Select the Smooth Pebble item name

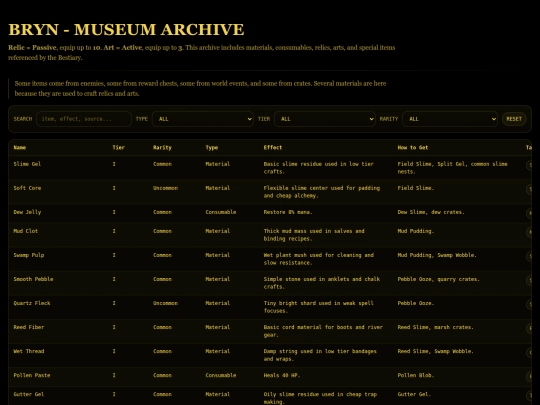[33, 279]
